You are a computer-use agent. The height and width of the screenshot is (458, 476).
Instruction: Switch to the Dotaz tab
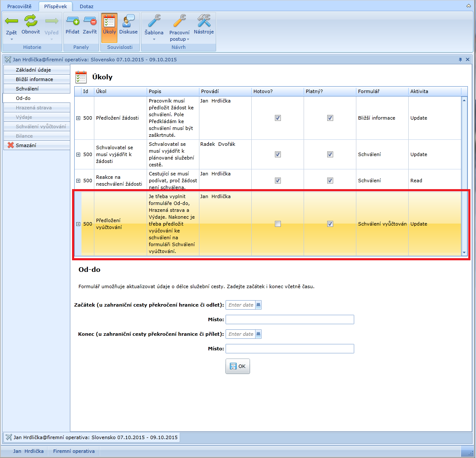pyautogui.click(x=86, y=6)
